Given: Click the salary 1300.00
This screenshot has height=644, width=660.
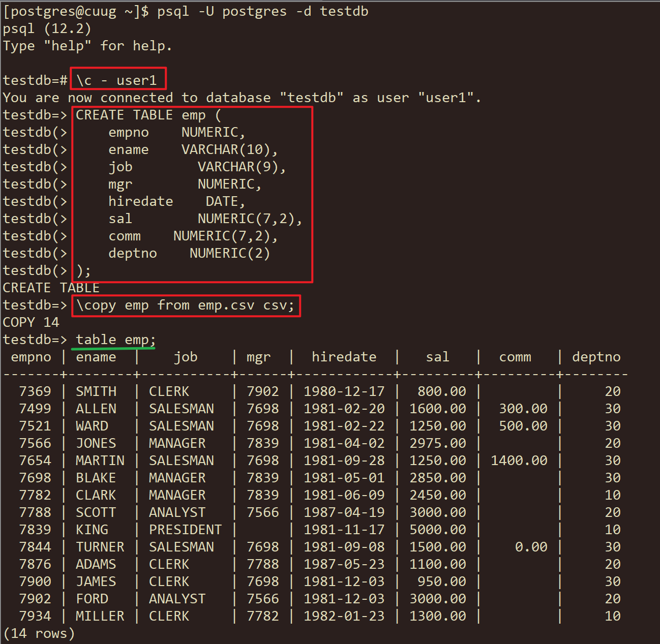Looking at the screenshot, I should coord(438,616).
